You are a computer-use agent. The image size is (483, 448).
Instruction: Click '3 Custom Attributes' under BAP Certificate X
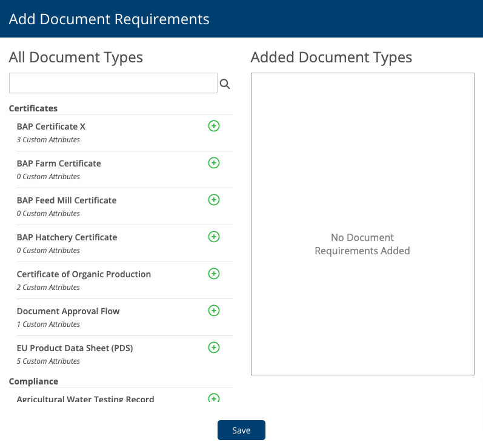(x=48, y=140)
